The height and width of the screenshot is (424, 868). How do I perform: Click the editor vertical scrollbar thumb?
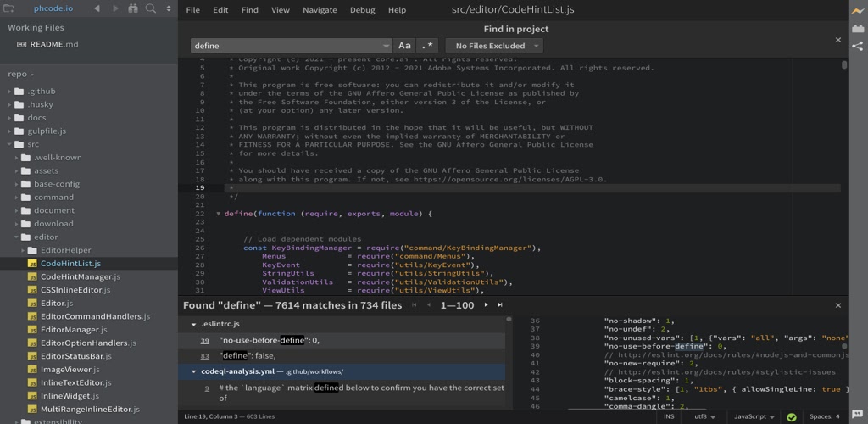pos(844,65)
